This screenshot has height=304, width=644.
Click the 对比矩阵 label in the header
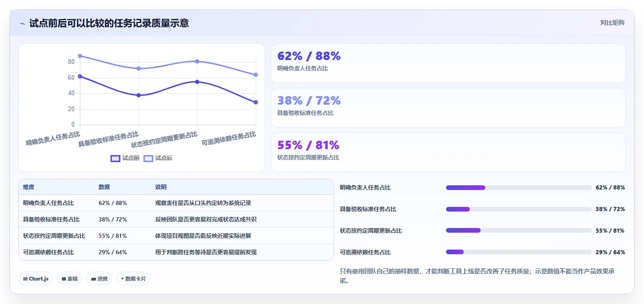612,23
